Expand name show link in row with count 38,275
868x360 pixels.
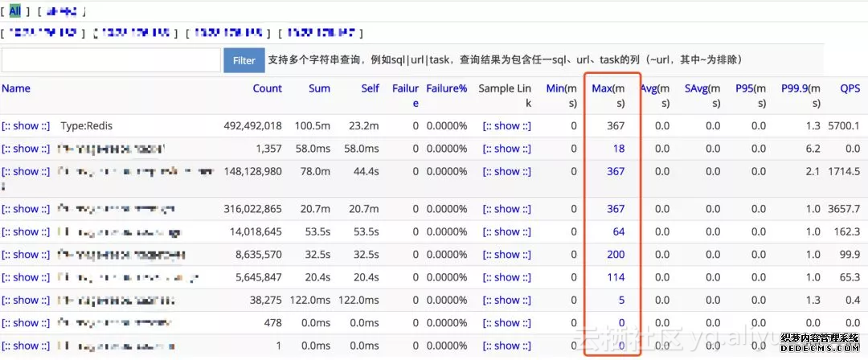tap(26, 300)
